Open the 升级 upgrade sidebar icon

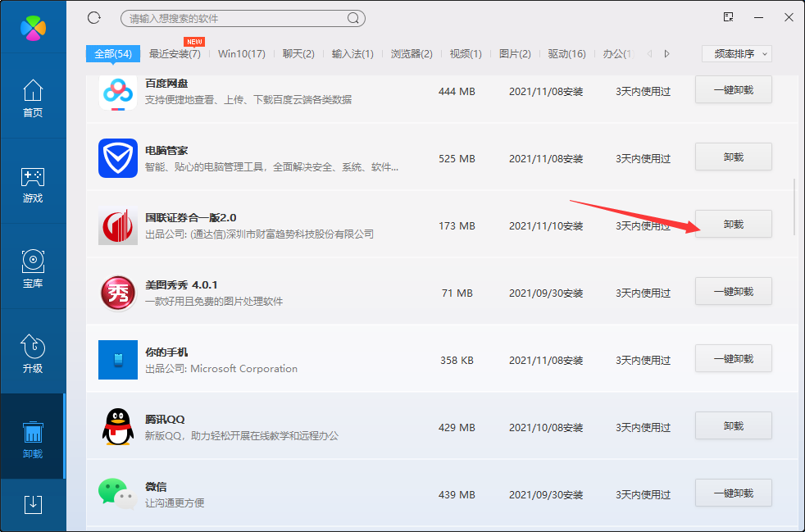tap(33, 354)
